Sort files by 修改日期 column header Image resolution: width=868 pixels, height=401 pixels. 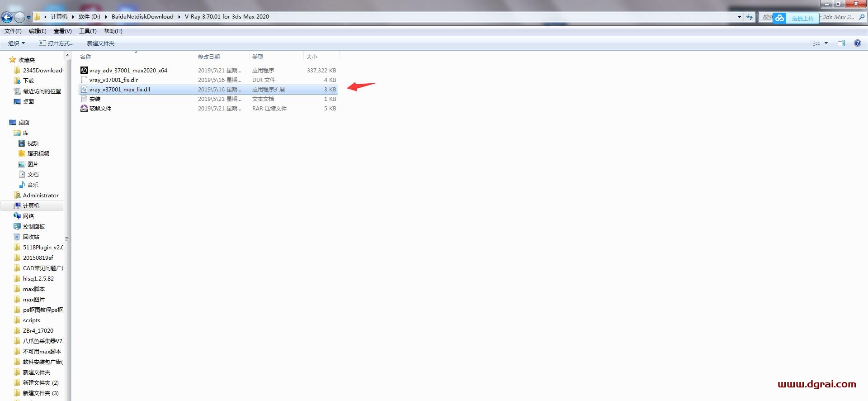pos(209,57)
